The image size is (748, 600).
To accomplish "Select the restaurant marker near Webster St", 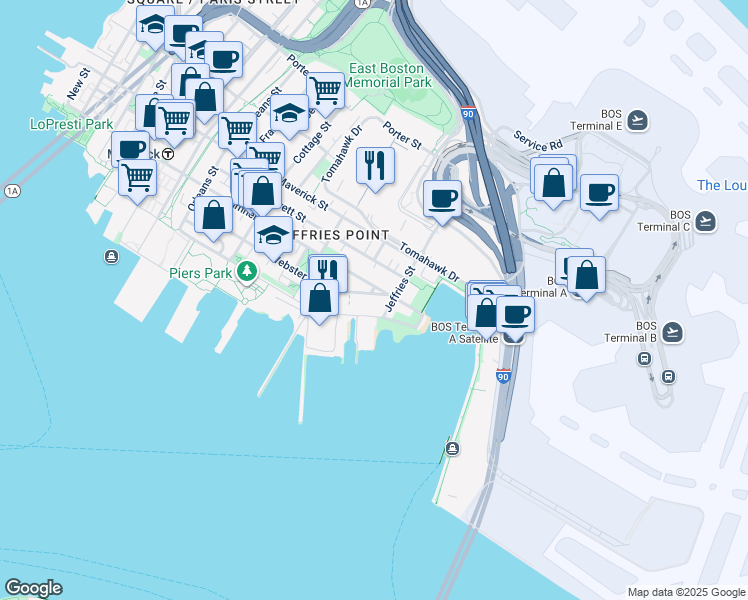I will (327, 270).
